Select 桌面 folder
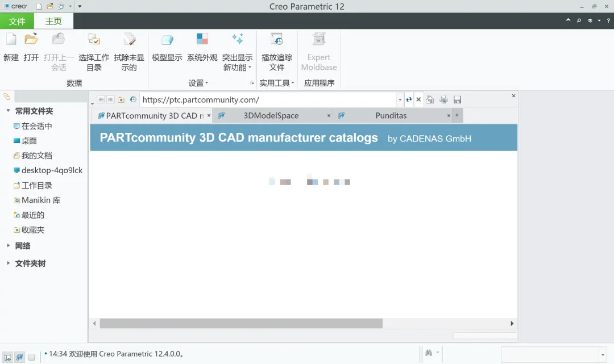Screen dimensions: 614x364 click(x=25, y=141)
